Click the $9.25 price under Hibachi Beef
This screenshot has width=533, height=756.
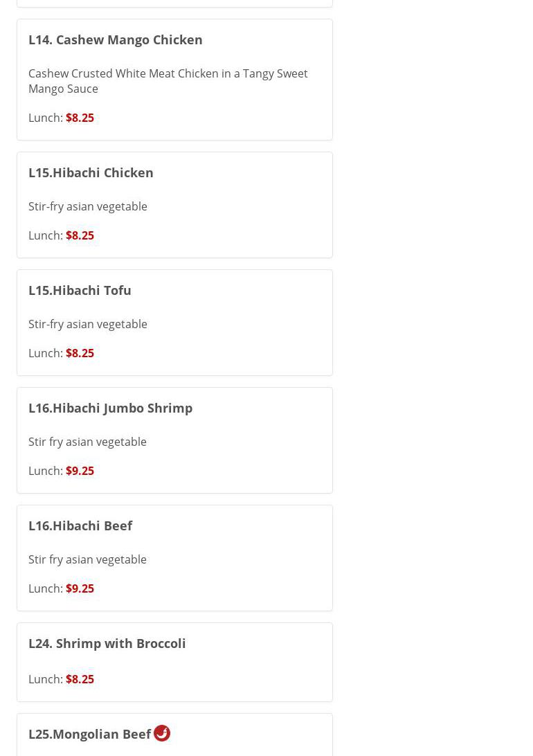[x=80, y=588]
